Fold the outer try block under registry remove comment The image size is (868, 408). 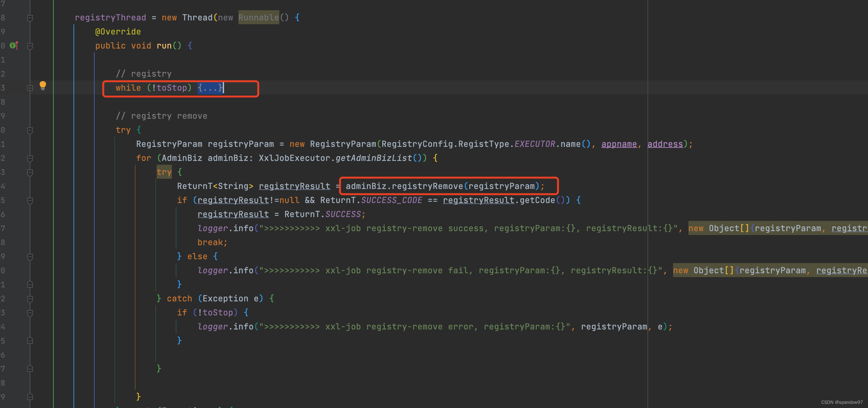click(x=30, y=130)
